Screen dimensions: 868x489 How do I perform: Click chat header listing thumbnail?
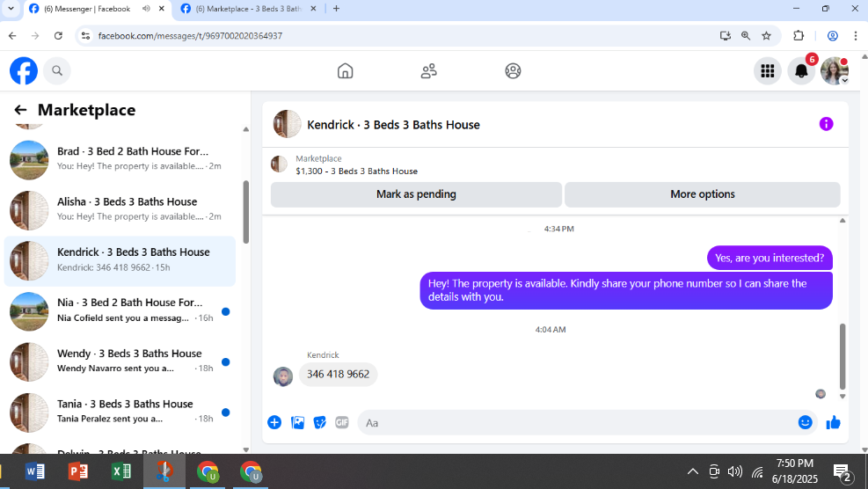coord(287,124)
